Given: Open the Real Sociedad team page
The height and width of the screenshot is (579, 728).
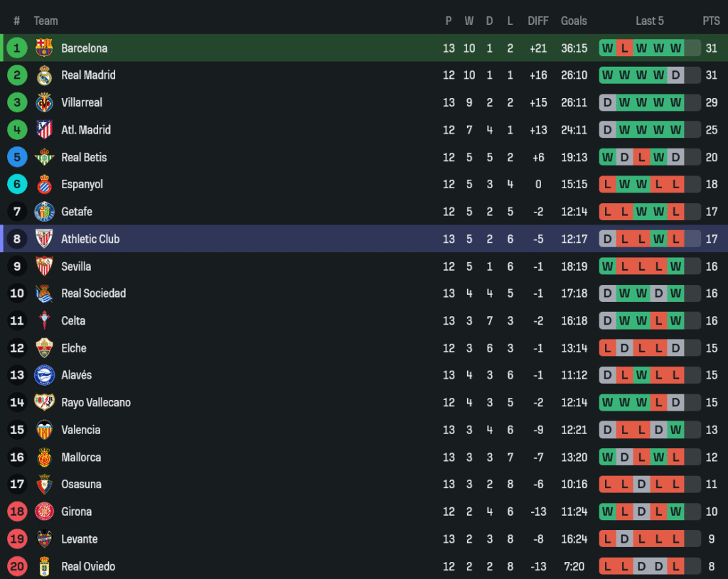Looking at the screenshot, I should (x=93, y=293).
